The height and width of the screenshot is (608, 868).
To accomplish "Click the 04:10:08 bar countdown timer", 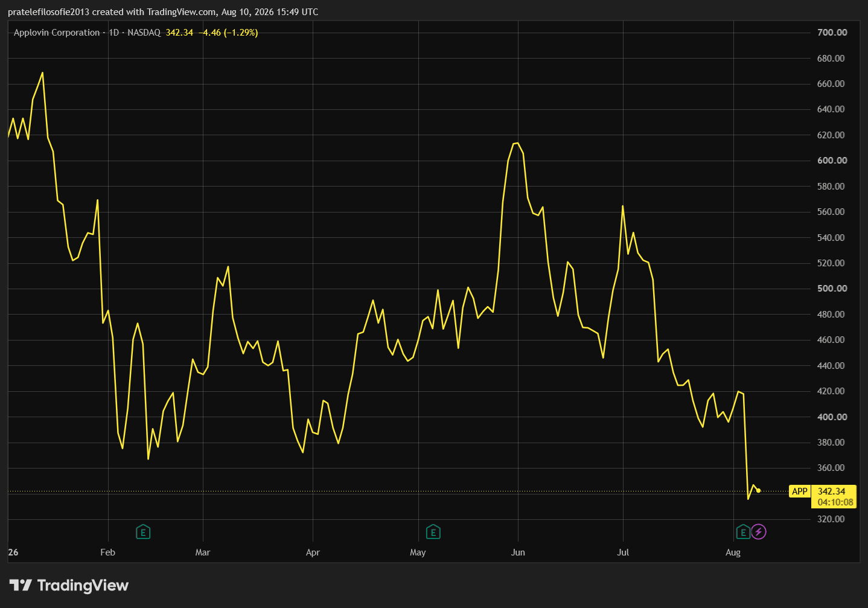I will click(x=834, y=502).
